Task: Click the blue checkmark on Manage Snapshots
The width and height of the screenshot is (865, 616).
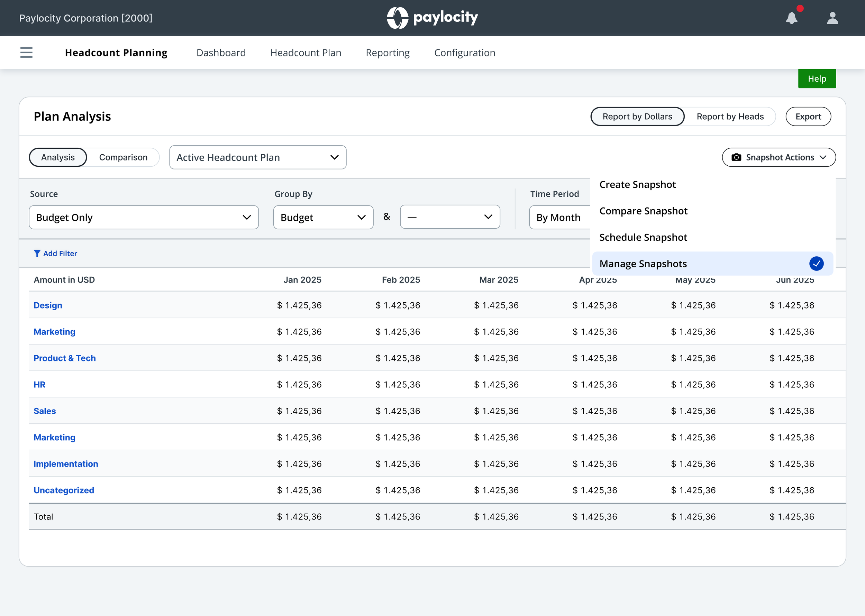Action: click(816, 264)
